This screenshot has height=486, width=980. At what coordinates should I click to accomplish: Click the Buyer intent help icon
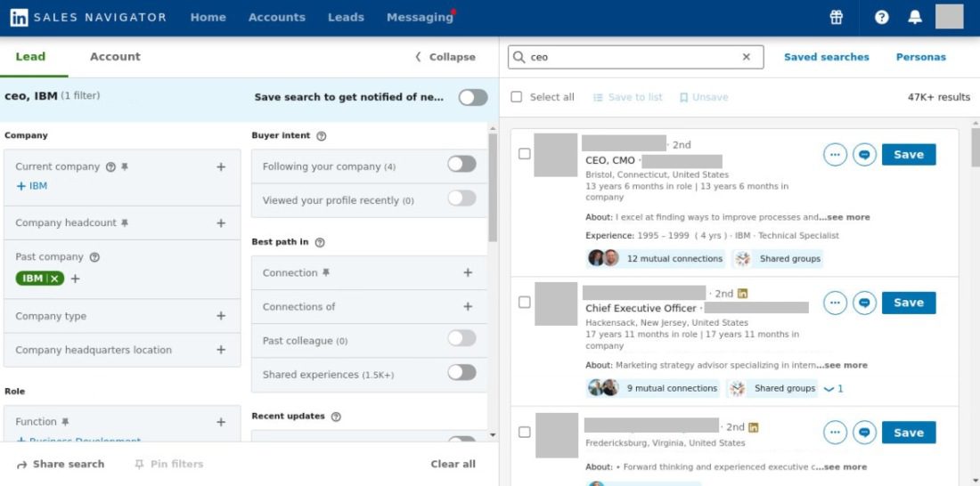(322, 135)
